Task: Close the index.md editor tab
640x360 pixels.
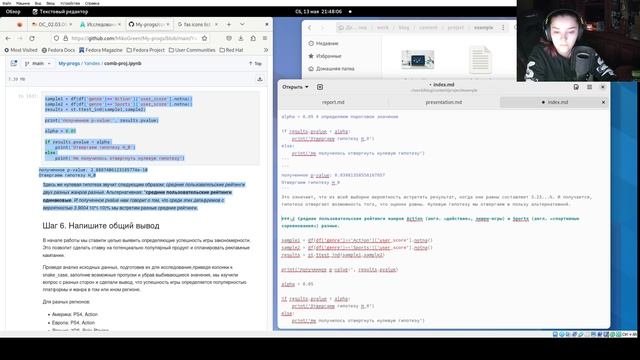Action: pyautogui.click(x=603, y=102)
